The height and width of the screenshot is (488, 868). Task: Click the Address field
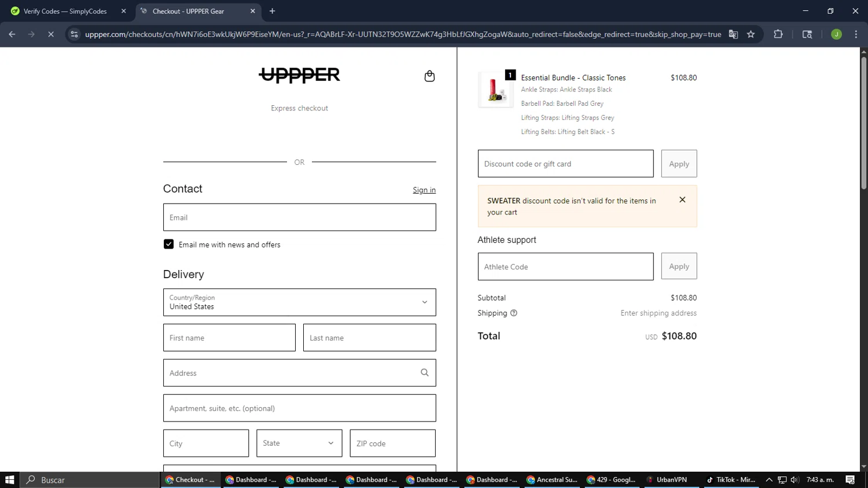point(299,373)
